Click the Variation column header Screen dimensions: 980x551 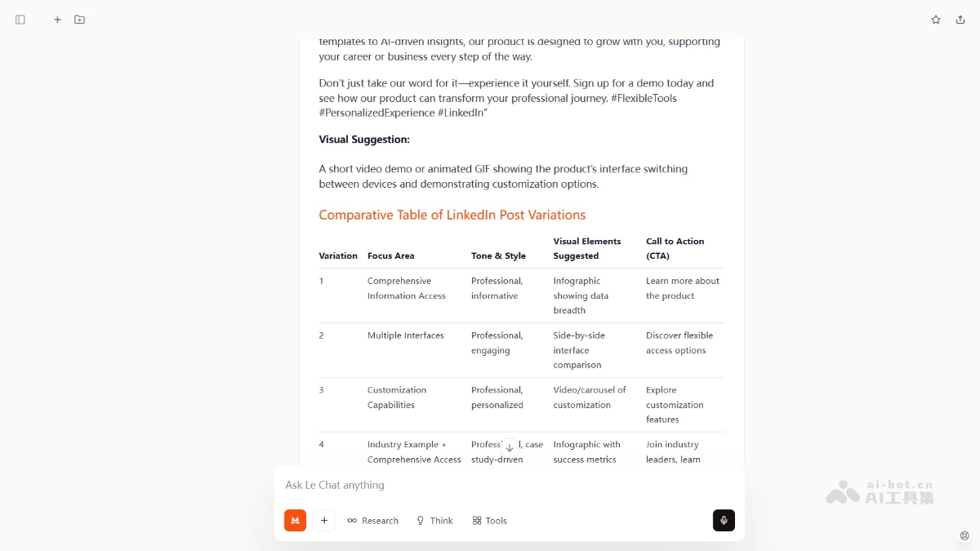click(x=338, y=256)
